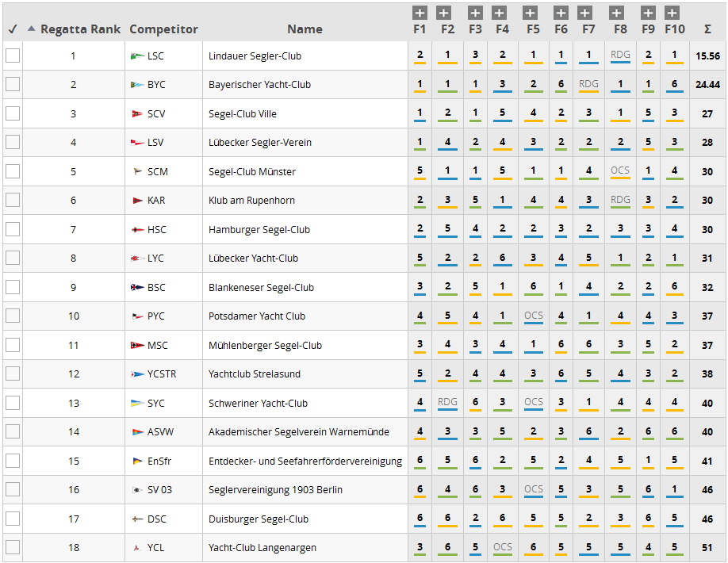The image size is (728, 563).
Task: Sort by the F1 race column label
Action: (x=420, y=29)
